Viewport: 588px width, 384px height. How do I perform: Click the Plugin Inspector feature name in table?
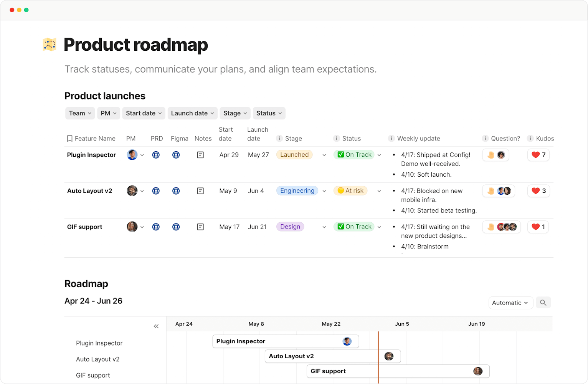click(91, 155)
